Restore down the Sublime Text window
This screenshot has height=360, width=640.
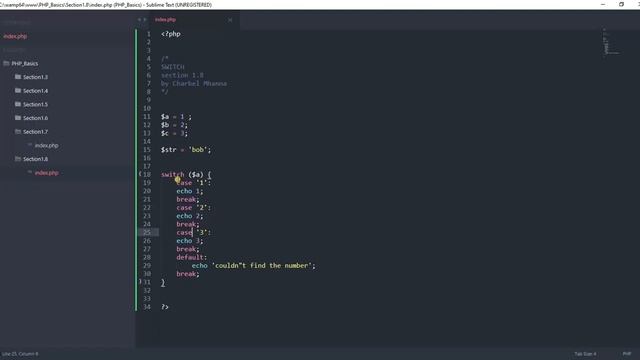tap(621, 4)
